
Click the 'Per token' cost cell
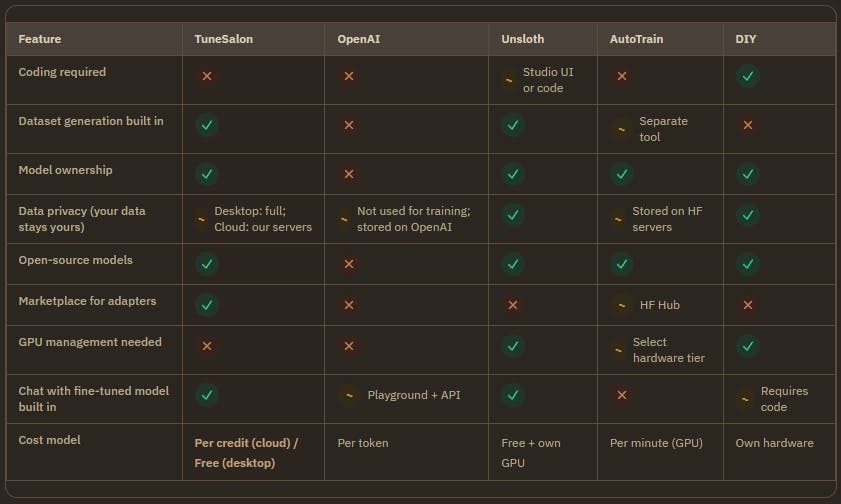click(x=363, y=443)
